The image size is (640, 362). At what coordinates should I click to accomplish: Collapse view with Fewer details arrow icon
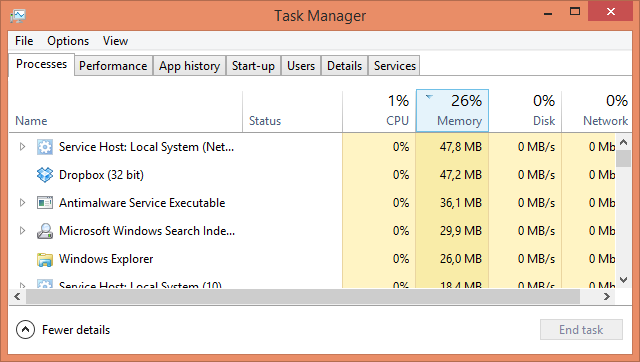pyautogui.click(x=25, y=330)
